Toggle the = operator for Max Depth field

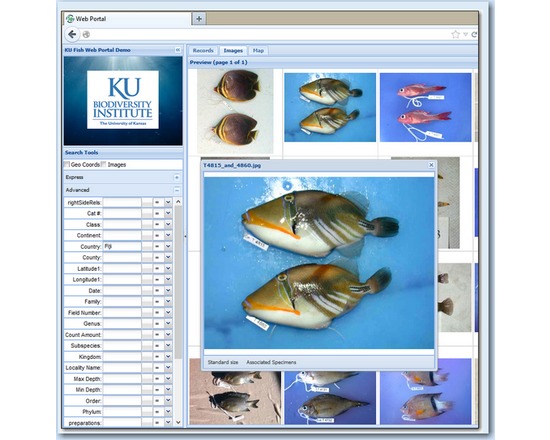pyautogui.click(x=157, y=379)
